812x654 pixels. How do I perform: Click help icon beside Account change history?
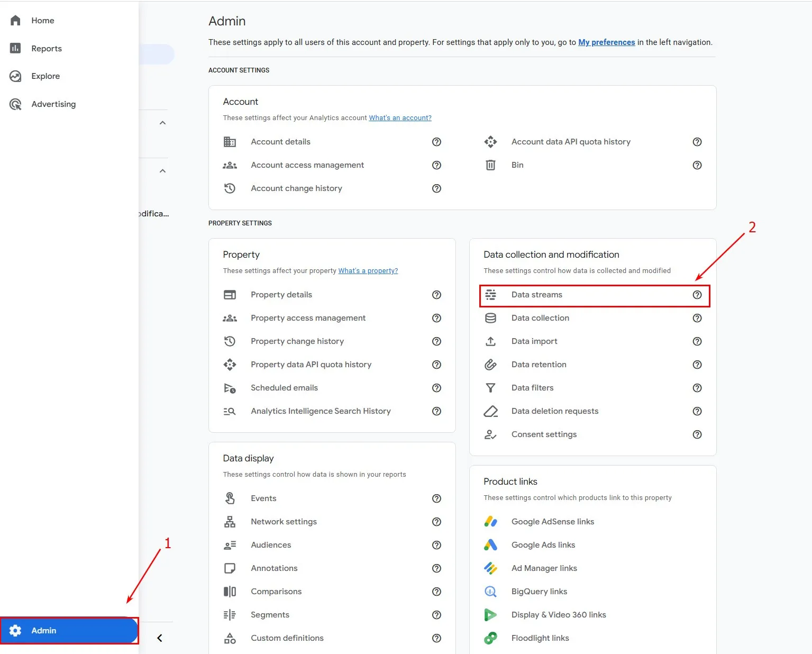tap(436, 188)
